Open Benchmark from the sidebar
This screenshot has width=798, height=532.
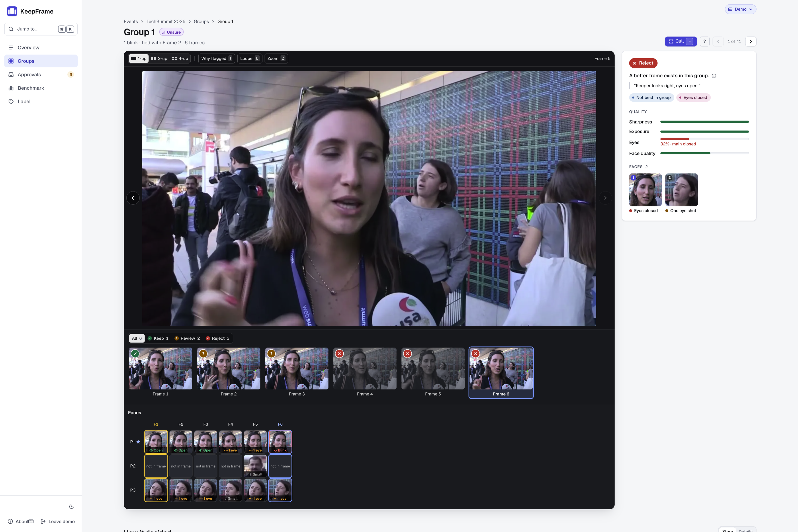[41, 88]
